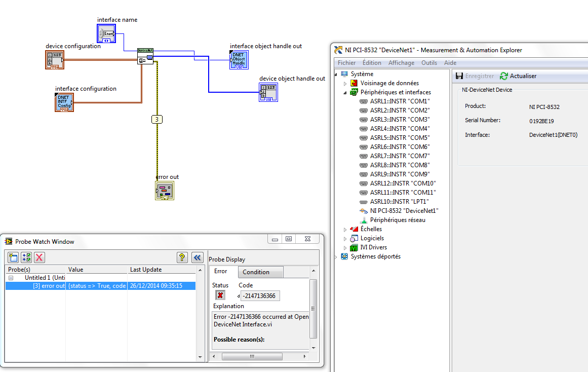Image resolution: width=588 pixels, height=372 pixels.
Task: Switch to the Condition tab
Action: coord(261,272)
